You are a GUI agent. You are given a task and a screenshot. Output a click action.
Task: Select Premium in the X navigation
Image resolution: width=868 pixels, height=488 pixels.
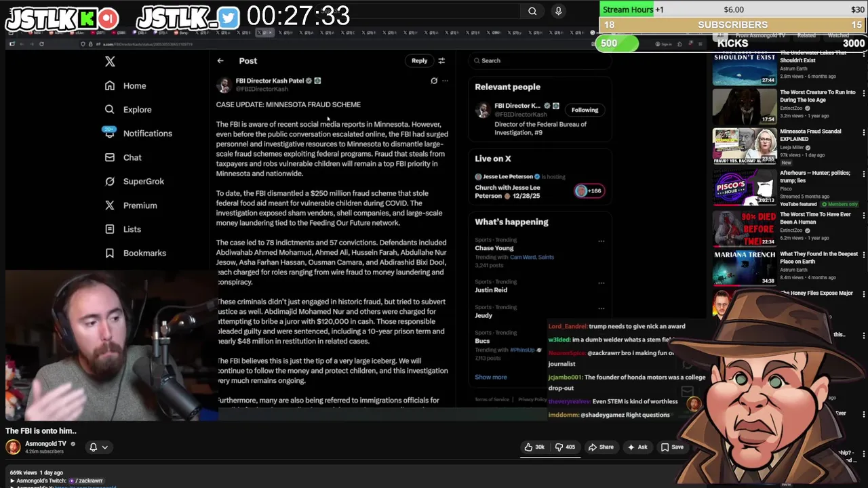[140, 205]
